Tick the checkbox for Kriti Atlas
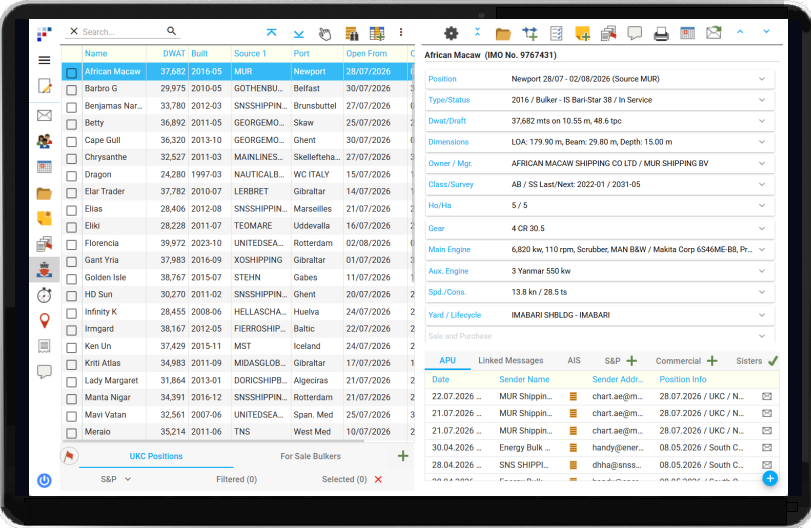811x528 pixels. pyautogui.click(x=72, y=365)
